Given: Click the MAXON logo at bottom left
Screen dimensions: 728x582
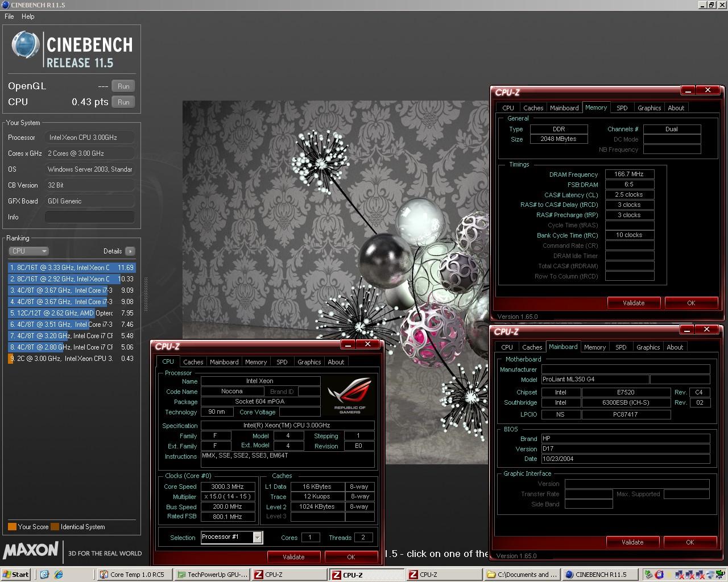Looking at the screenshot, I should (31, 550).
